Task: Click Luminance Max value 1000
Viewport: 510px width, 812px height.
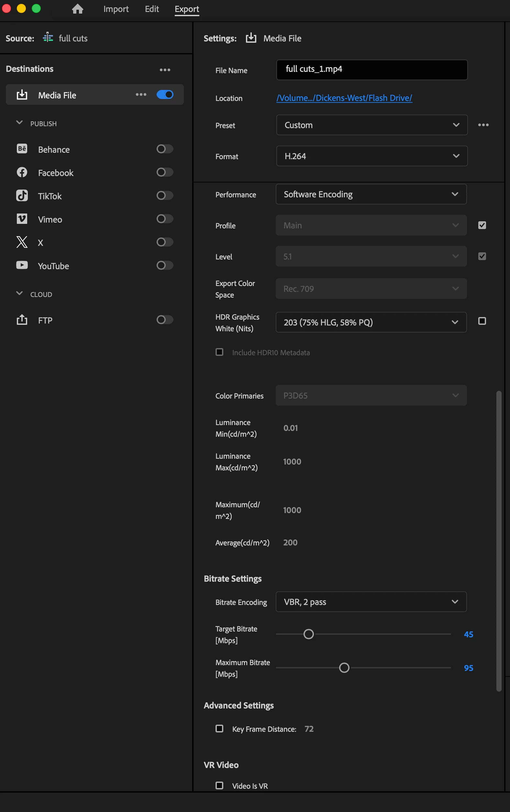Action: [292, 462]
